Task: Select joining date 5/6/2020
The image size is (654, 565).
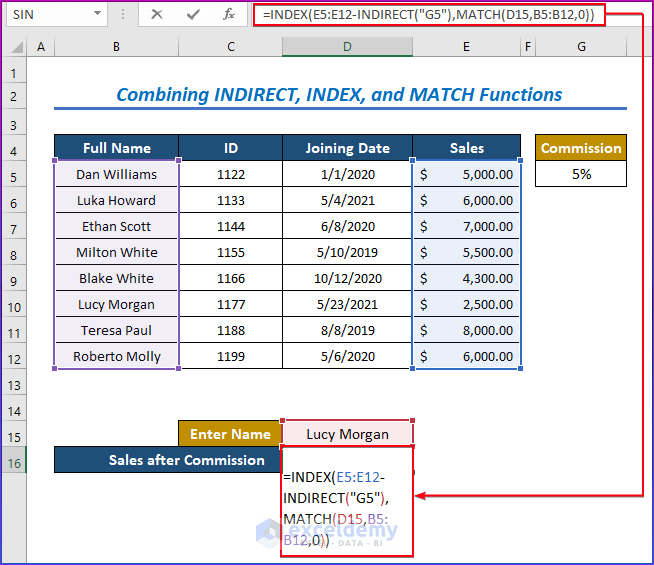Action: [347, 357]
